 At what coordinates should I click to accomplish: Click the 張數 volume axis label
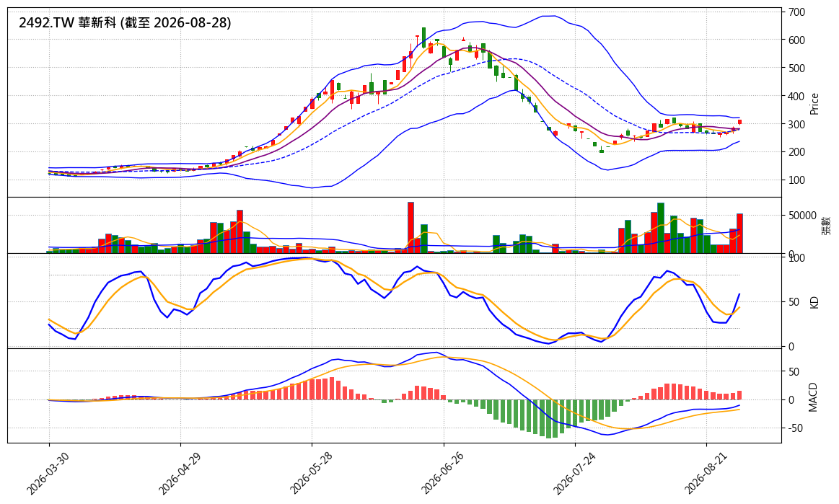click(x=827, y=225)
